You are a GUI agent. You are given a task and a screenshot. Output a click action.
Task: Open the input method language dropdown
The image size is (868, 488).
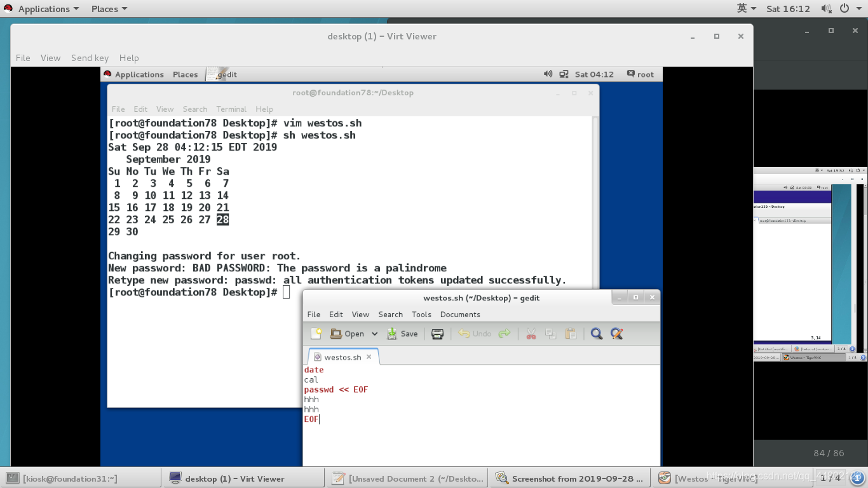pos(747,9)
